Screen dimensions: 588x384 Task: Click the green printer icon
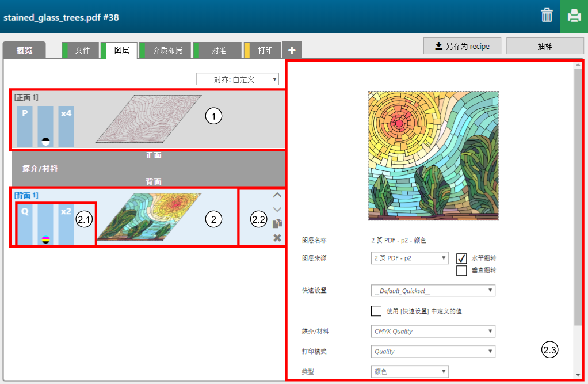coord(574,16)
